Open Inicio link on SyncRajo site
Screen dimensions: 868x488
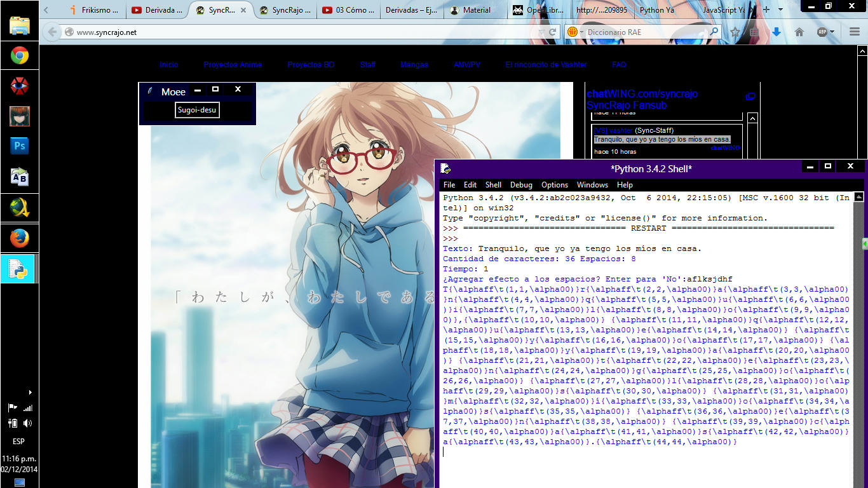point(169,65)
